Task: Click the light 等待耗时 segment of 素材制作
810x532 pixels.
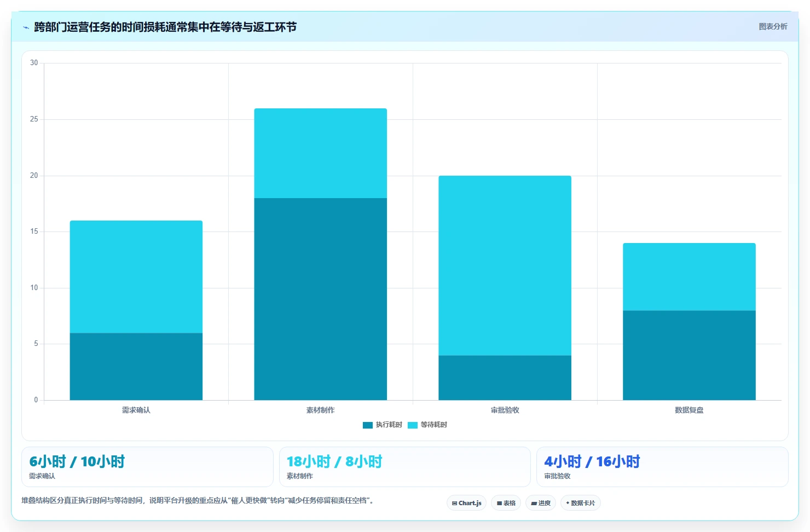Action: tap(321, 153)
